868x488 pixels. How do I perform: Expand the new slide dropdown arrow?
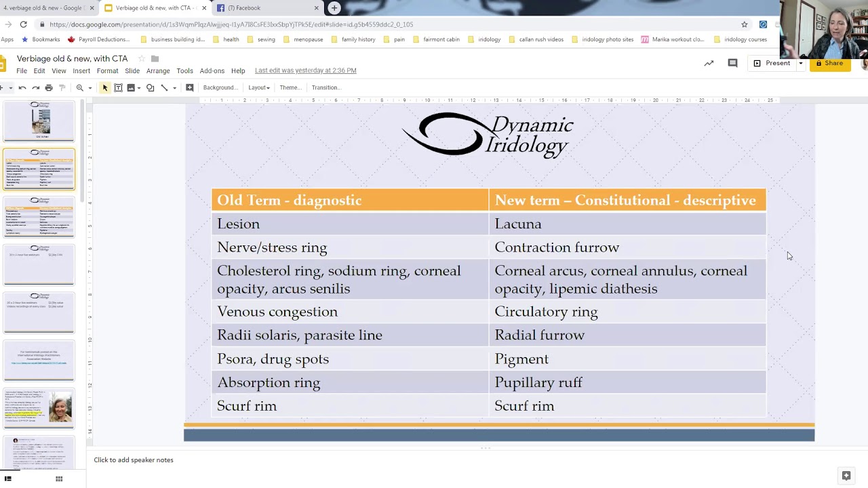point(10,87)
